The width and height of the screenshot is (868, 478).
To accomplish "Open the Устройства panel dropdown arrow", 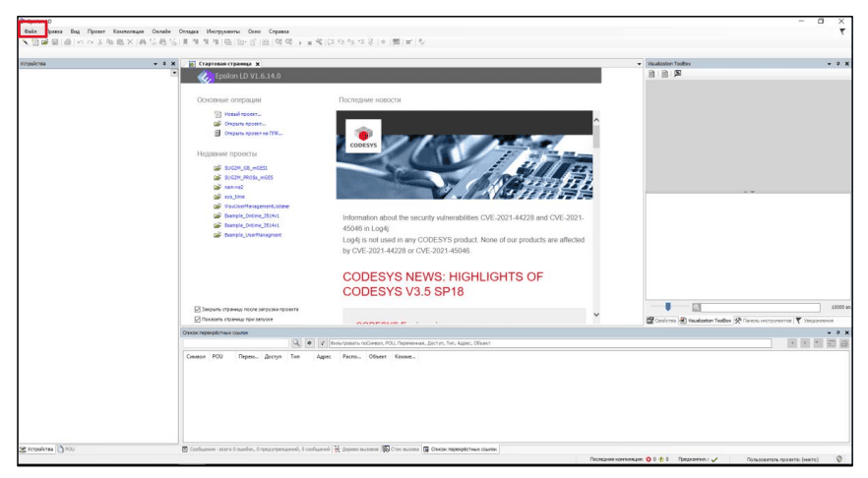I will point(155,64).
